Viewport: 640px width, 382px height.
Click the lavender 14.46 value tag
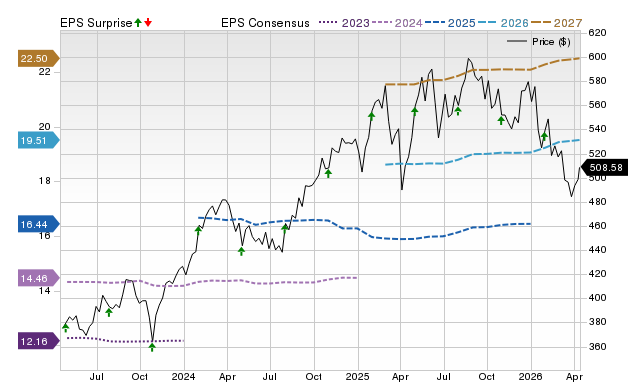point(38,278)
